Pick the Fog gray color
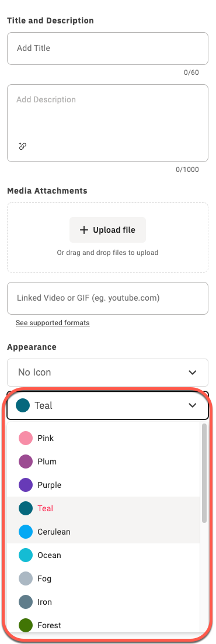 click(103, 578)
